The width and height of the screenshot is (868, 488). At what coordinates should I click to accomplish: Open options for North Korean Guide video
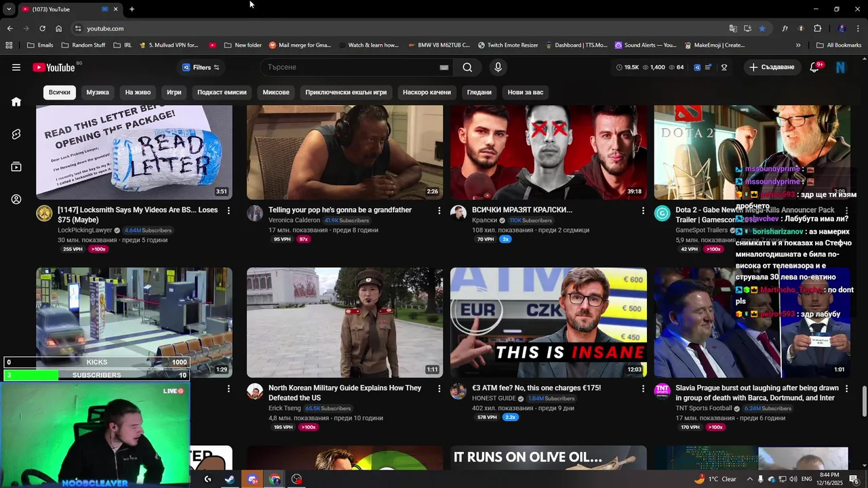(x=439, y=389)
